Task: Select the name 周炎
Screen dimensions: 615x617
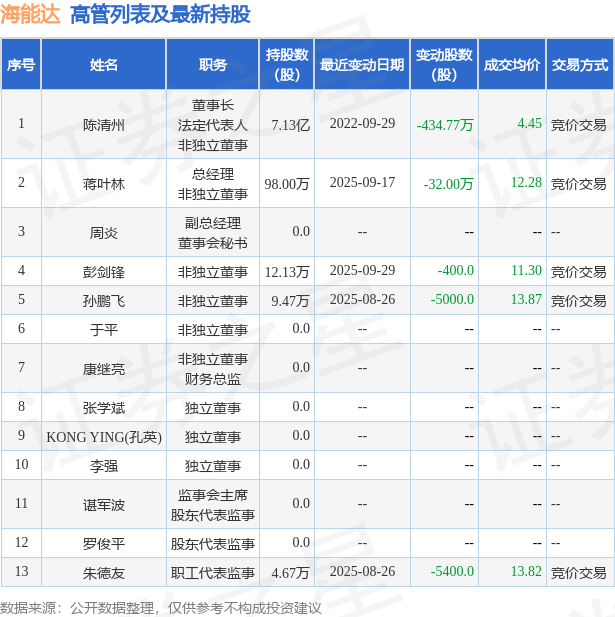Action: point(104,233)
